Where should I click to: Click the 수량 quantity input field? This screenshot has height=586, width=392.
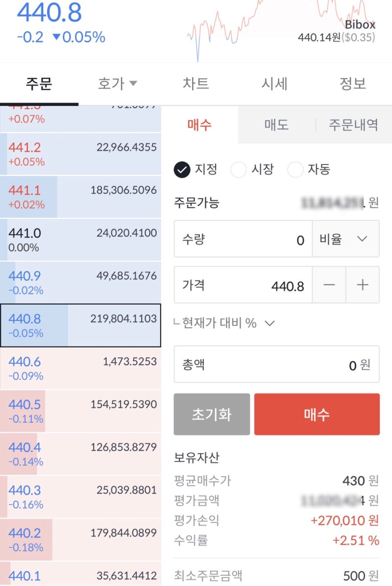[x=243, y=239]
